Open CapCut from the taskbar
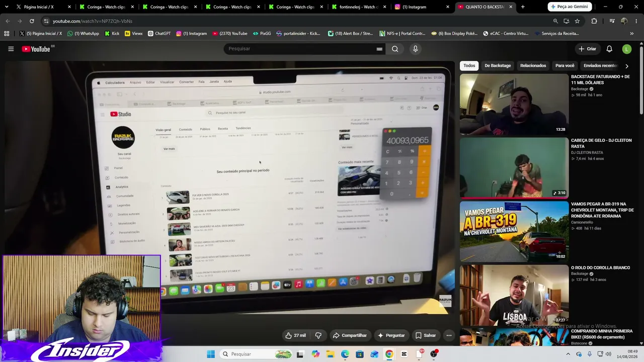 point(404,354)
